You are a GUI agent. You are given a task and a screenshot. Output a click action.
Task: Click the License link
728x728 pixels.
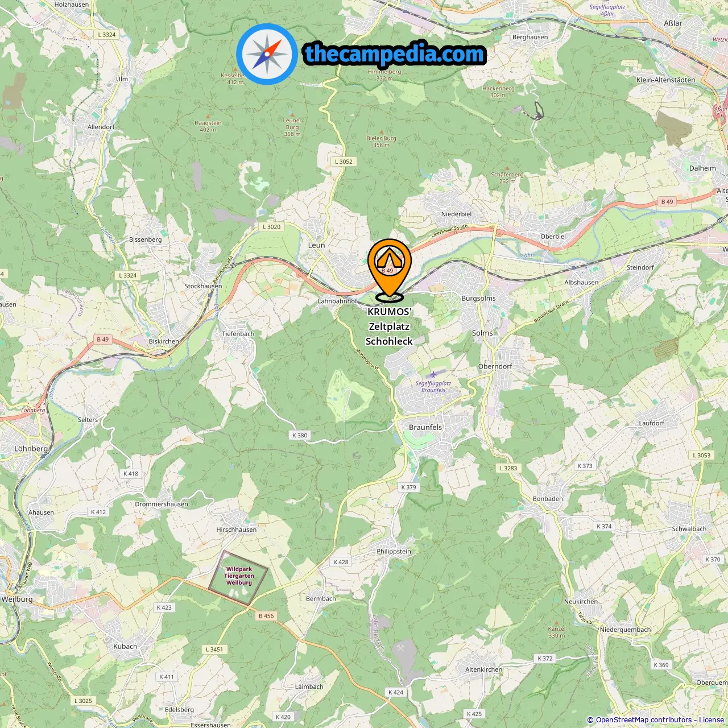711,720
